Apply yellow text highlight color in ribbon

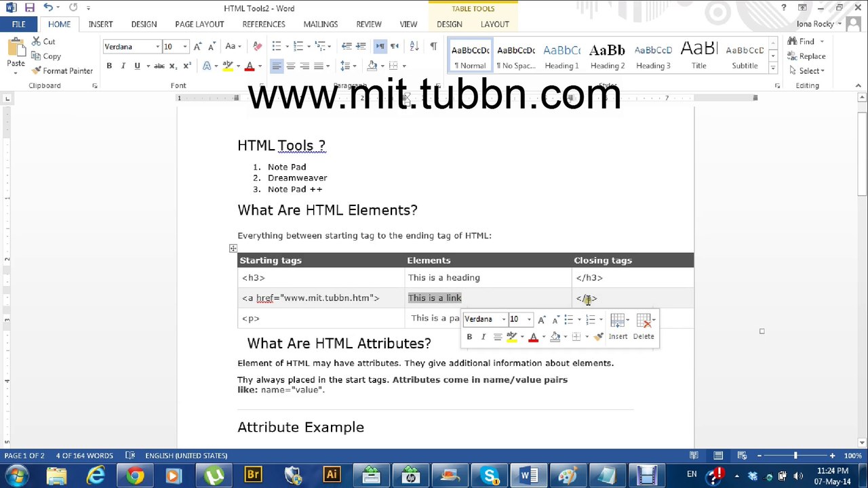(x=228, y=66)
